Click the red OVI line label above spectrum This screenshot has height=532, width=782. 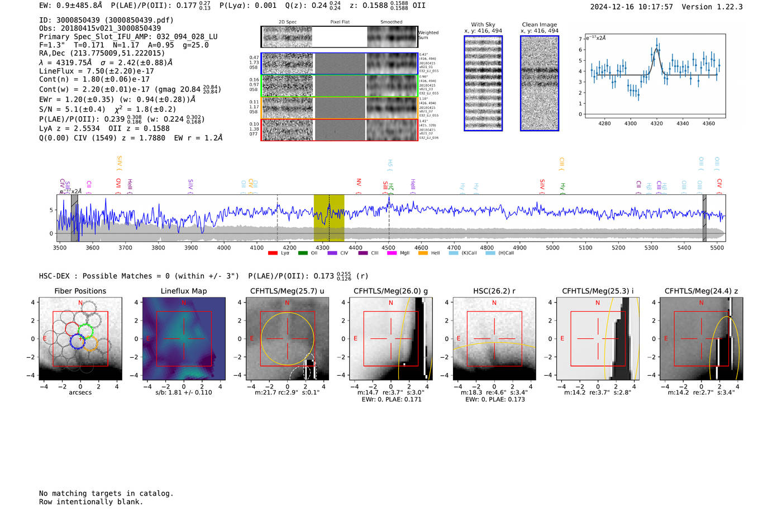point(118,185)
